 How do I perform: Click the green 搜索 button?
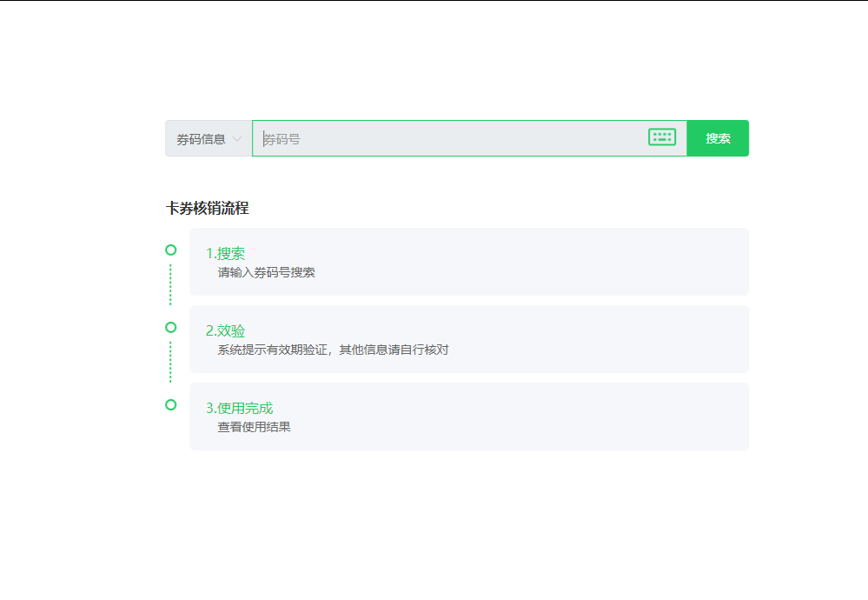718,138
